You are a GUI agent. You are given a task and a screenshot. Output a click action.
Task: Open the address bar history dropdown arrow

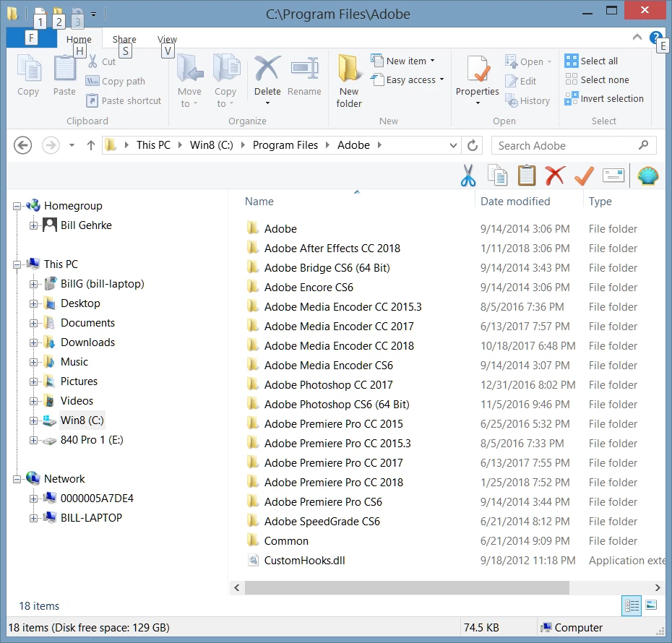coord(453,145)
